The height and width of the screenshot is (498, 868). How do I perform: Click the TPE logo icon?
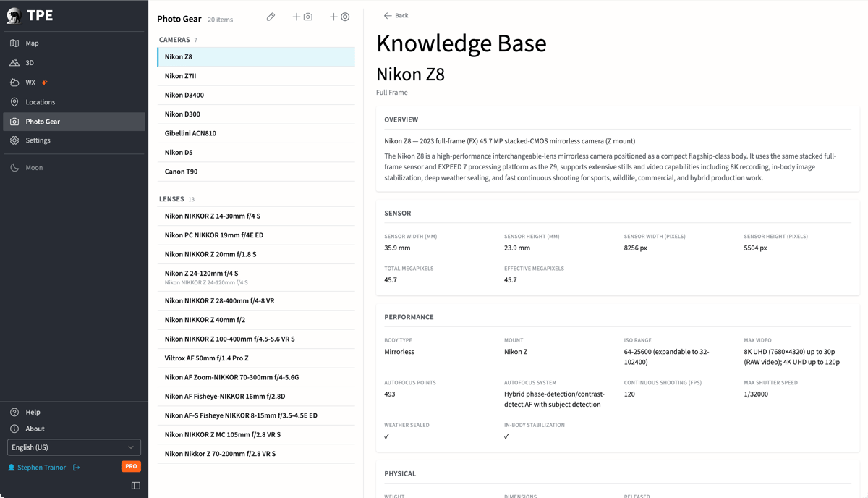point(14,15)
